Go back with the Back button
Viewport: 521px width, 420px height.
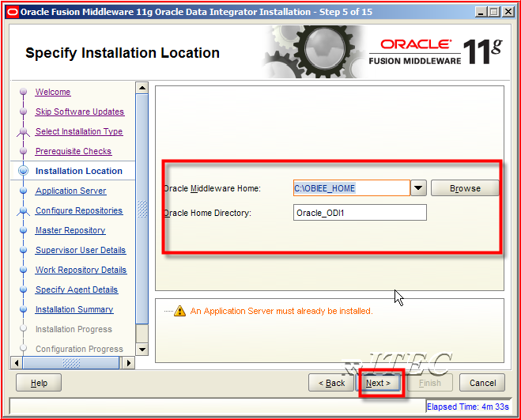(331, 383)
